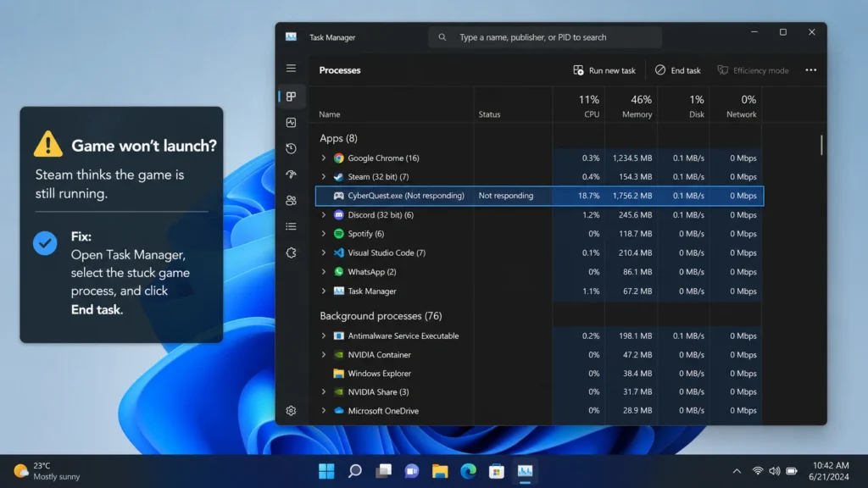Open the Details page sidebar icon

291,226
